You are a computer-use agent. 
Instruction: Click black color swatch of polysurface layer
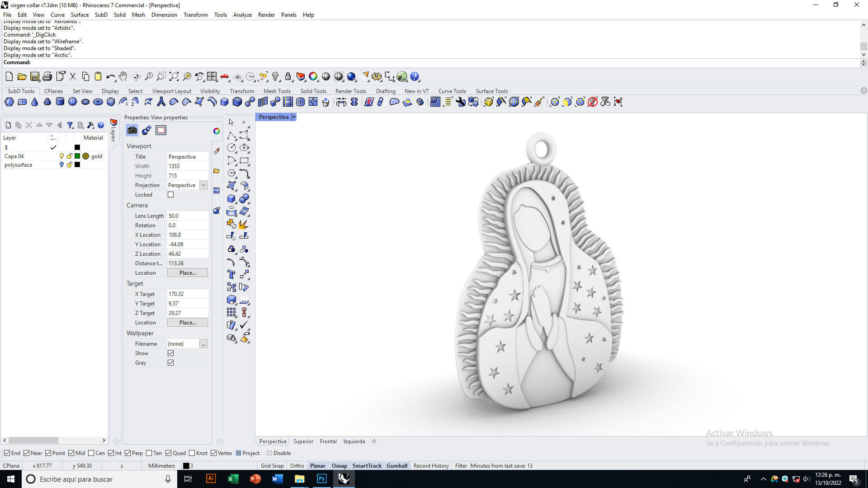77,165
